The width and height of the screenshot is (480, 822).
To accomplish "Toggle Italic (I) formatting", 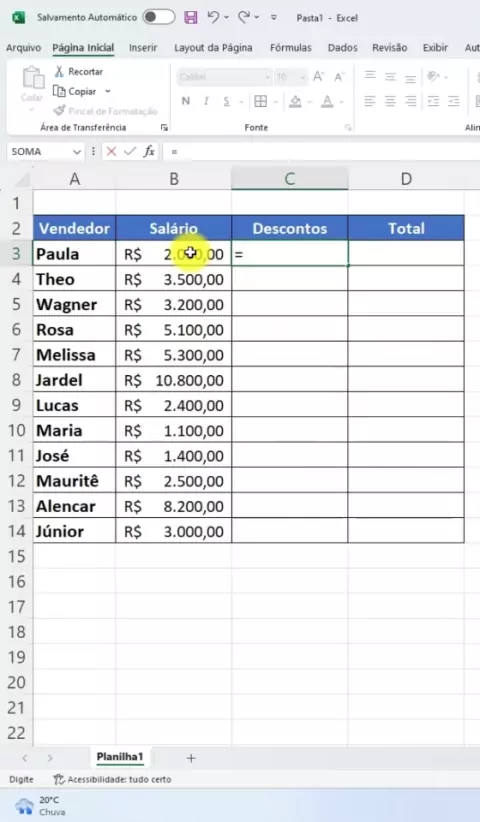I will pos(206,101).
